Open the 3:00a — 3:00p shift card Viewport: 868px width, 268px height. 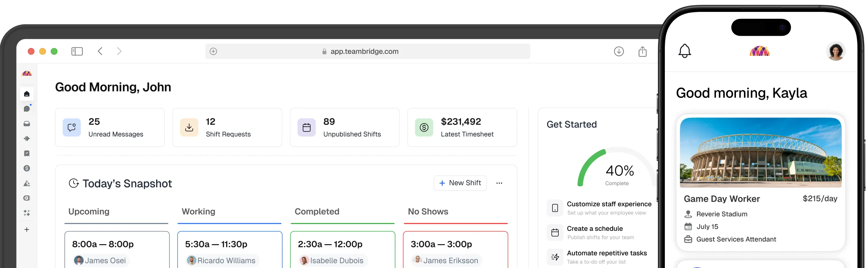(455, 250)
